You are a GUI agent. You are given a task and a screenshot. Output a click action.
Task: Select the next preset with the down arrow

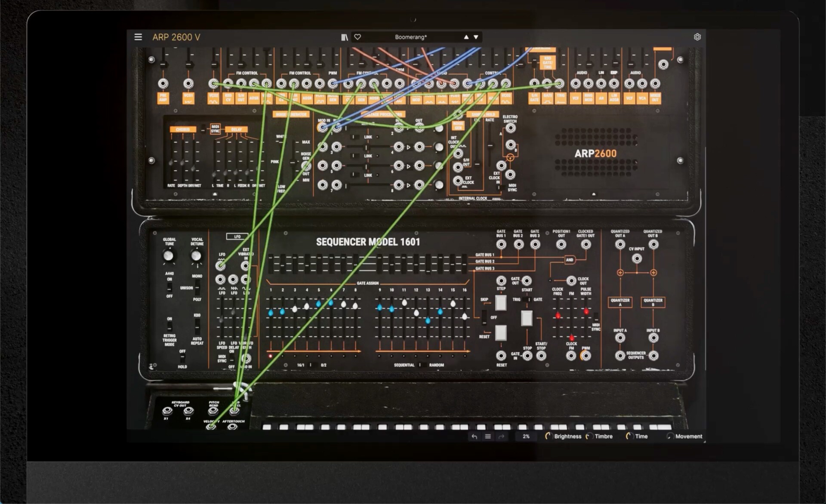point(476,37)
